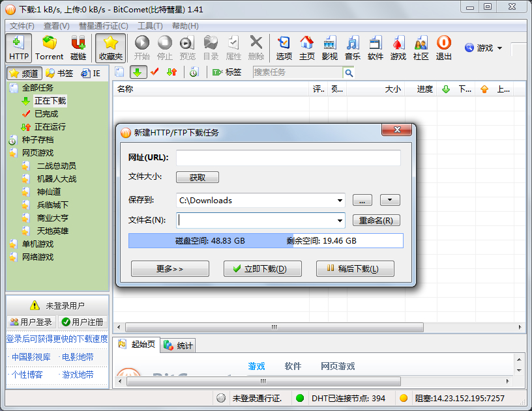Open the 帮助(H) menu

[185, 26]
